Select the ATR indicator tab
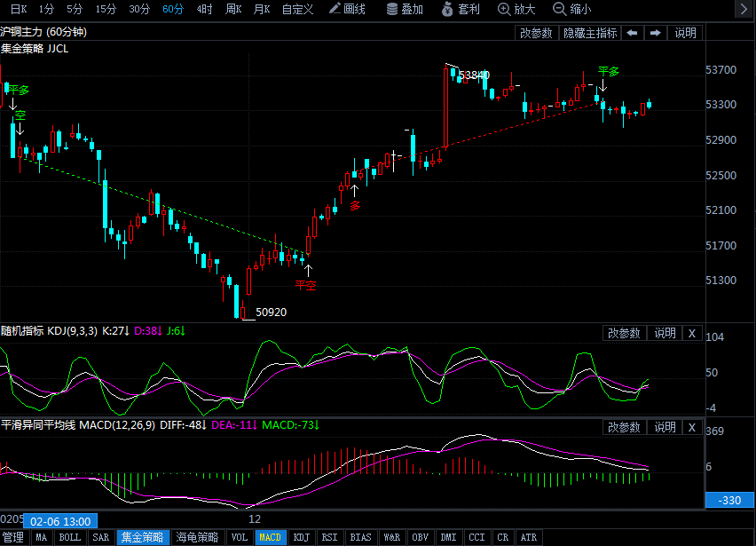Image resolution: width=756 pixels, height=546 pixels. coord(529,537)
